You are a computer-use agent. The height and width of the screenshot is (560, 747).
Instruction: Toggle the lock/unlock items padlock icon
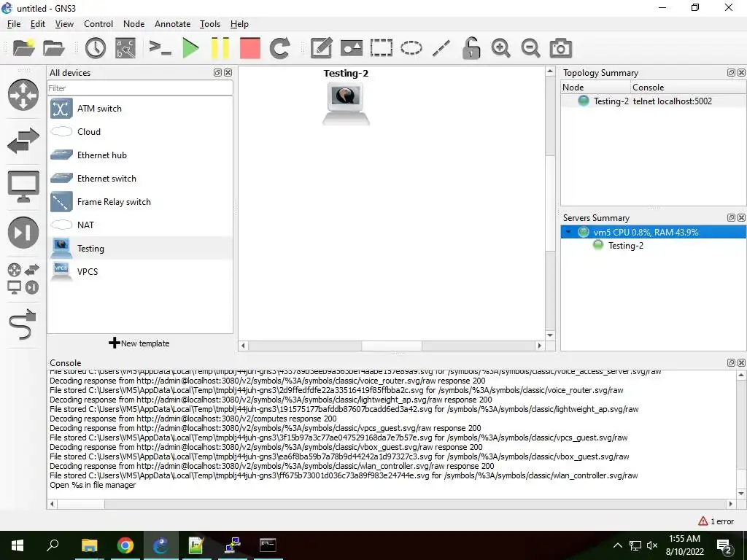click(x=471, y=48)
